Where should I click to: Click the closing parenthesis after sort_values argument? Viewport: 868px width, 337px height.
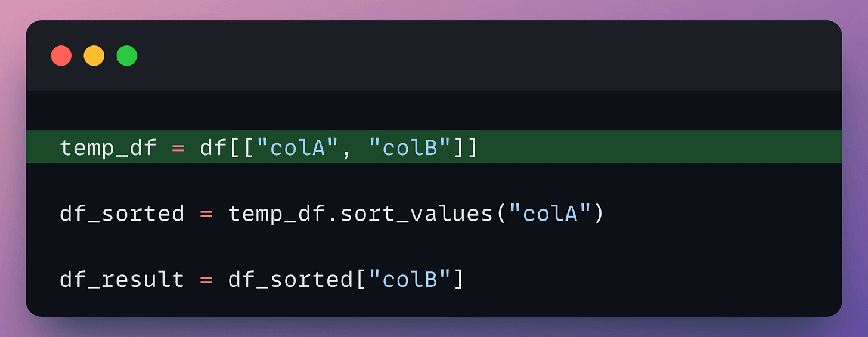click(599, 214)
